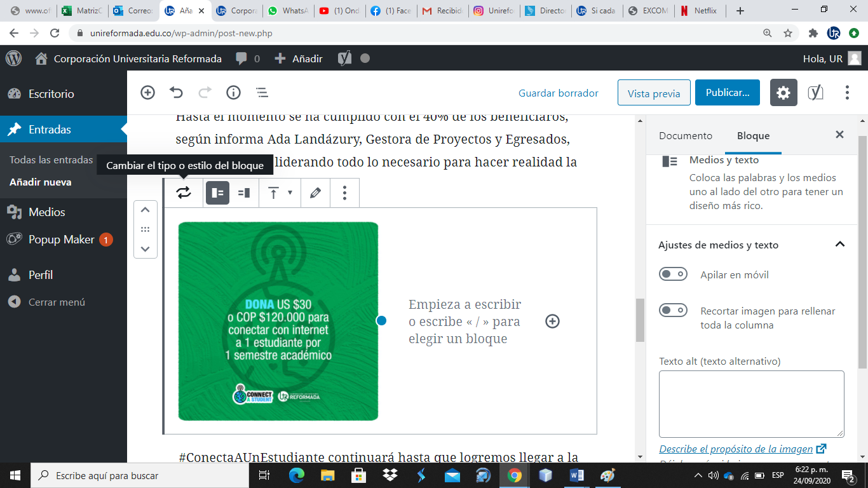This screenshot has height=488, width=868.
Task: Click Vista previa button
Action: pos(654,93)
